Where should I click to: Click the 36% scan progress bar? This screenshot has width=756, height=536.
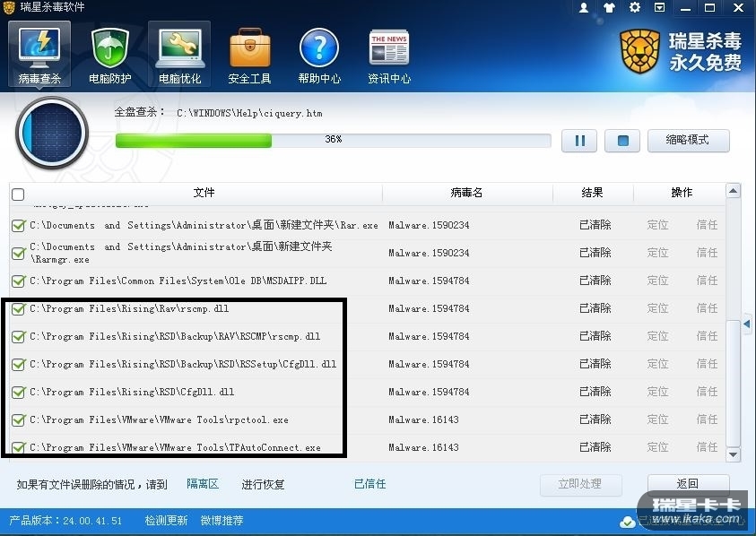334,140
